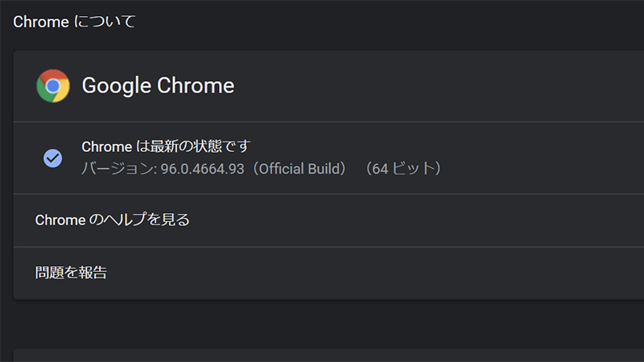Click the Google Chrome title text

pos(158,85)
